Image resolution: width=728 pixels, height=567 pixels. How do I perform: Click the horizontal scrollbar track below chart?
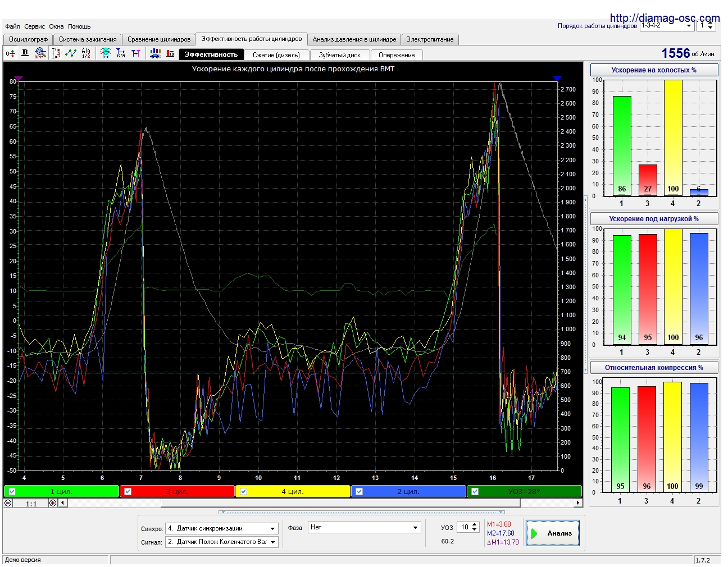(320, 503)
